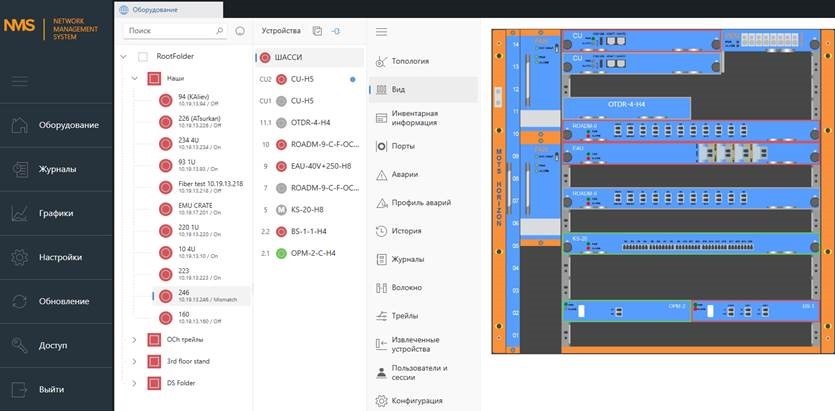The width and height of the screenshot is (835, 411).
Task: Click the Настройки gear icon
Action: 19,257
